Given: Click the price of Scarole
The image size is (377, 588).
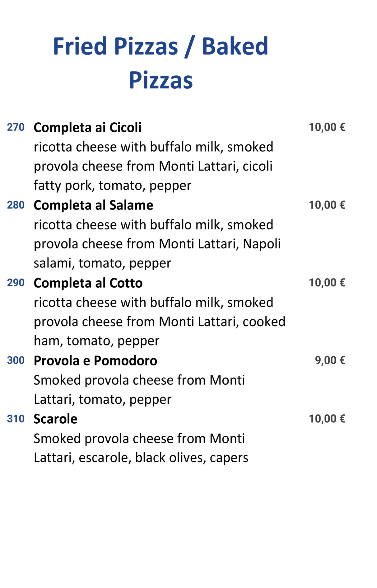Looking at the screenshot, I should (327, 419).
